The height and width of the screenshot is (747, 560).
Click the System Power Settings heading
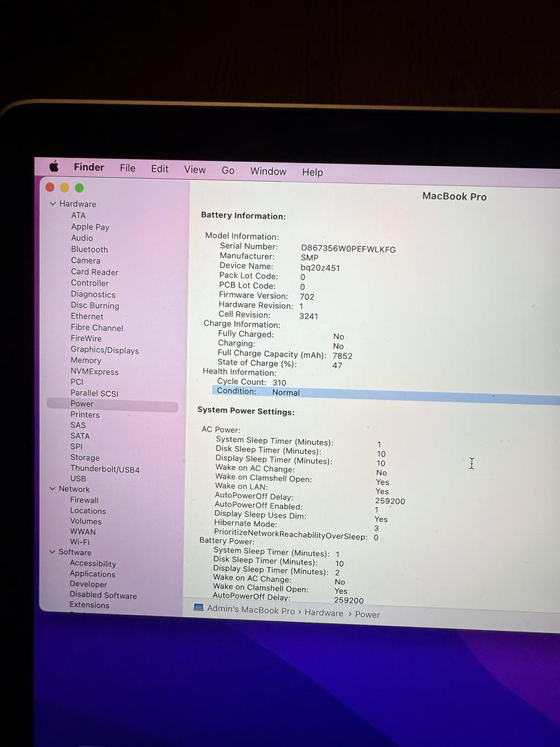pos(245,411)
